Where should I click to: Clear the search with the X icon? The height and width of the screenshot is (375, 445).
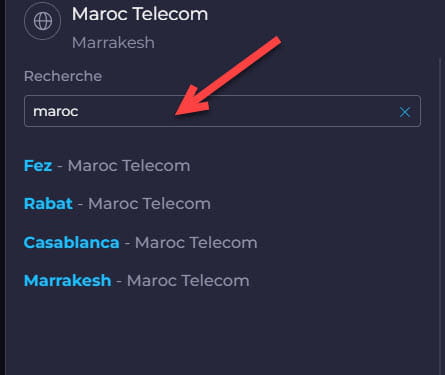[405, 112]
